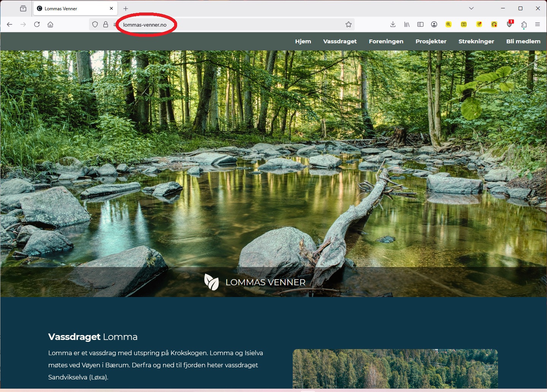Select the Lommas Venner tab
This screenshot has width=547, height=392.
[x=72, y=8]
